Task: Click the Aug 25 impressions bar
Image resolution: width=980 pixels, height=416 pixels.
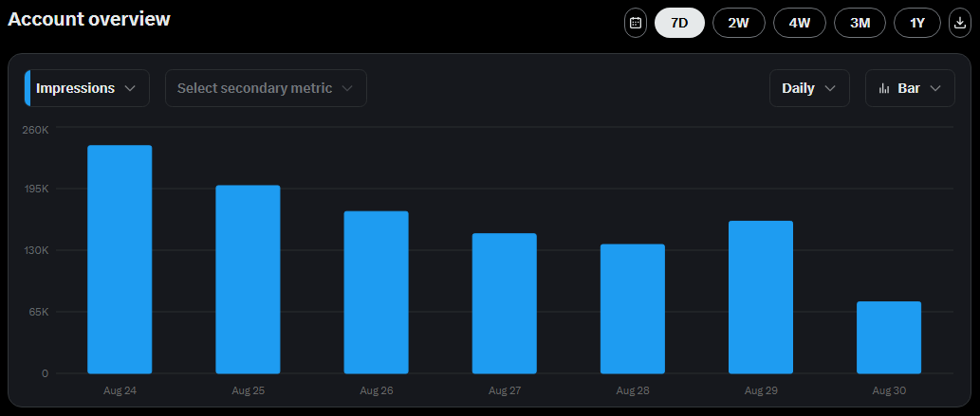Action: coord(249,280)
